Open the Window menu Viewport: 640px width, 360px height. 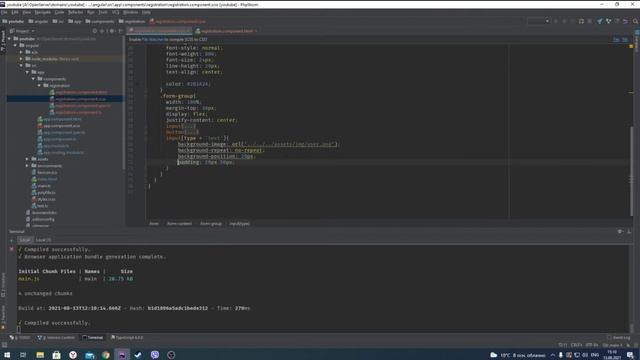click(131, 12)
